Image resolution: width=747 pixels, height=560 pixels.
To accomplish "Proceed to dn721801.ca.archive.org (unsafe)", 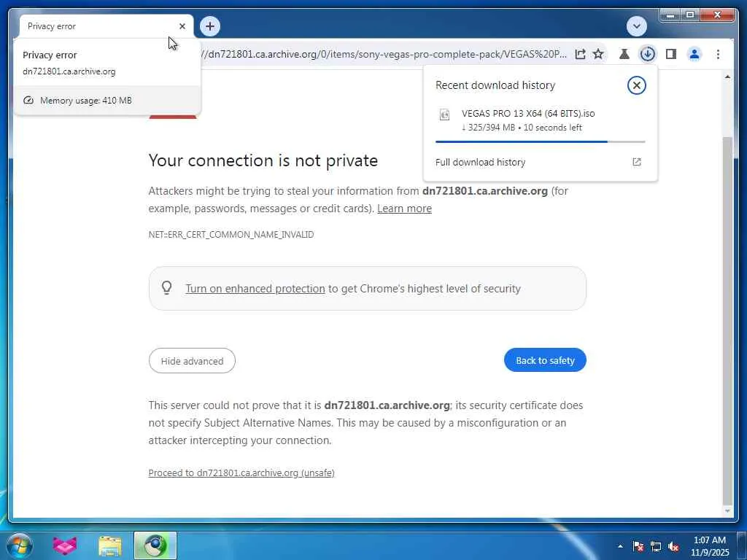I will (x=241, y=472).
